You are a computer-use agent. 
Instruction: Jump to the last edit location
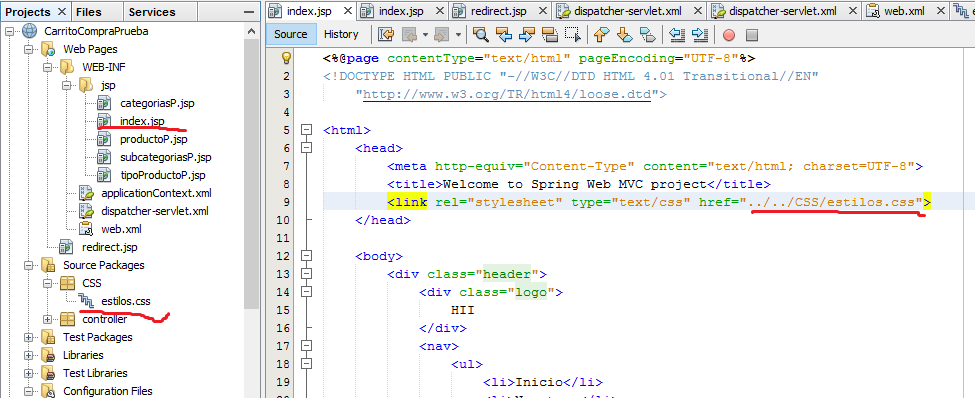pyautogui.click(x=387, y=34)
